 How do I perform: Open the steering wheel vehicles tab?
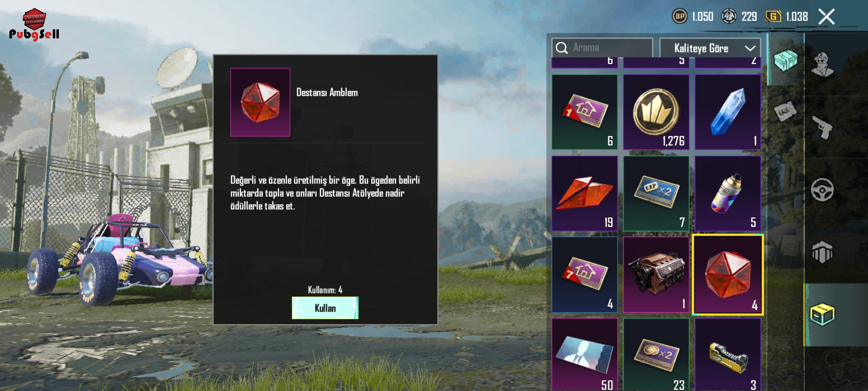pos(822,190)
